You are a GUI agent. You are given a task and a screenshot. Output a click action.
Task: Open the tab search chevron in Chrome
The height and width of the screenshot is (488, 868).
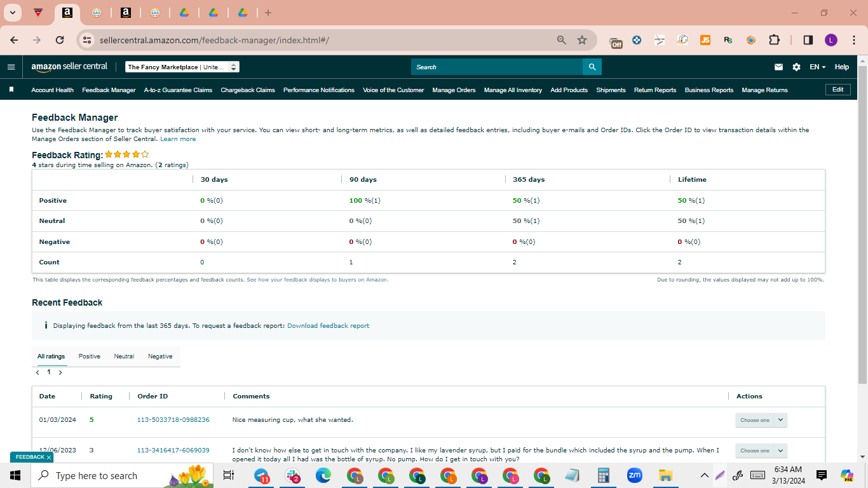12,13
